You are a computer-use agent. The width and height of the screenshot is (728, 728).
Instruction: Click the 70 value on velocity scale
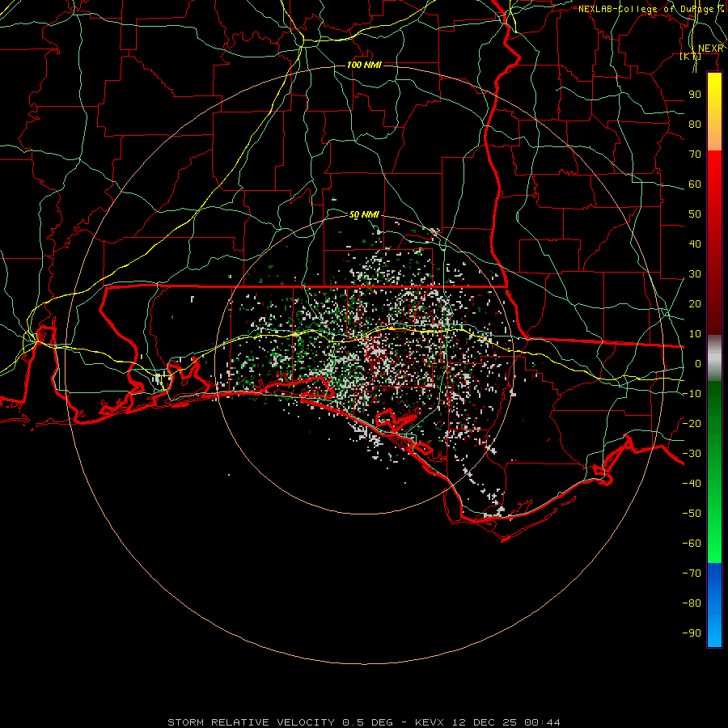(695, 154)
